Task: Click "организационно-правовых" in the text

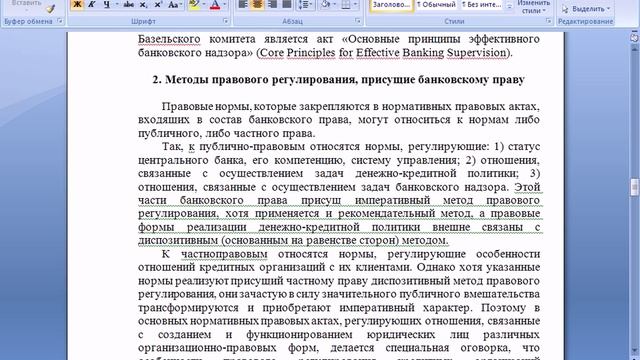Action: coord(207,348)
